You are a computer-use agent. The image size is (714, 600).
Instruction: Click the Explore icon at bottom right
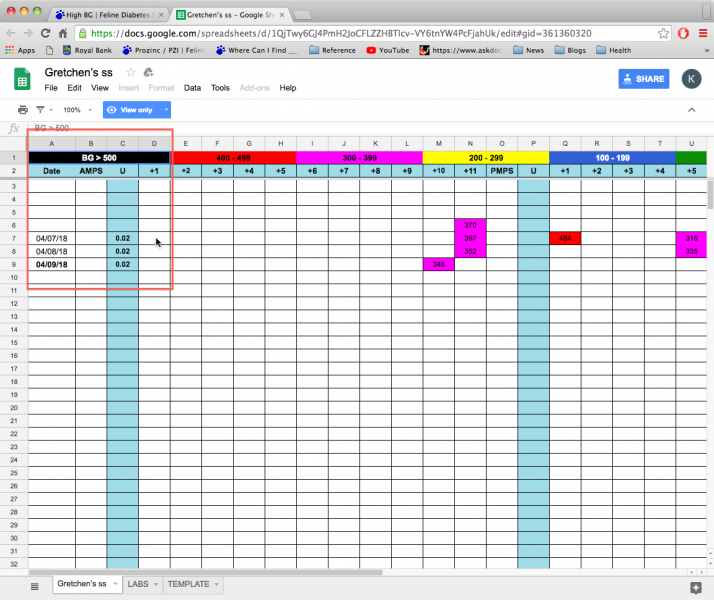coord(696,587)
